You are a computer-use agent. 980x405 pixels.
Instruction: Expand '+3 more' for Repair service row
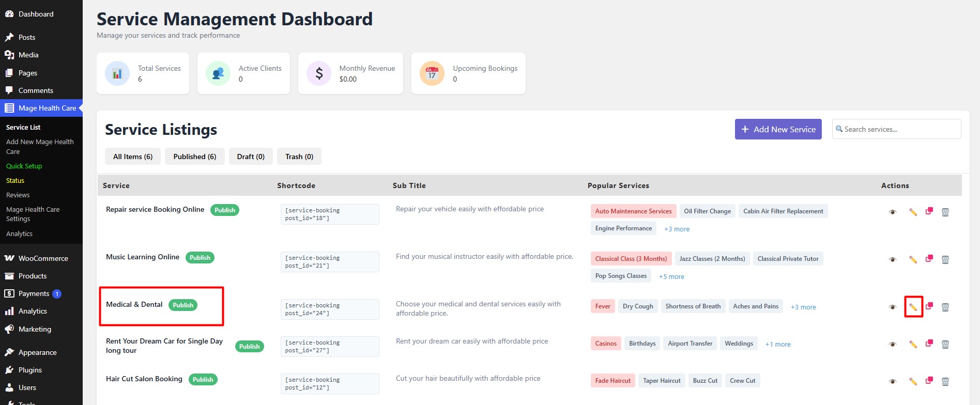point(677,229)
